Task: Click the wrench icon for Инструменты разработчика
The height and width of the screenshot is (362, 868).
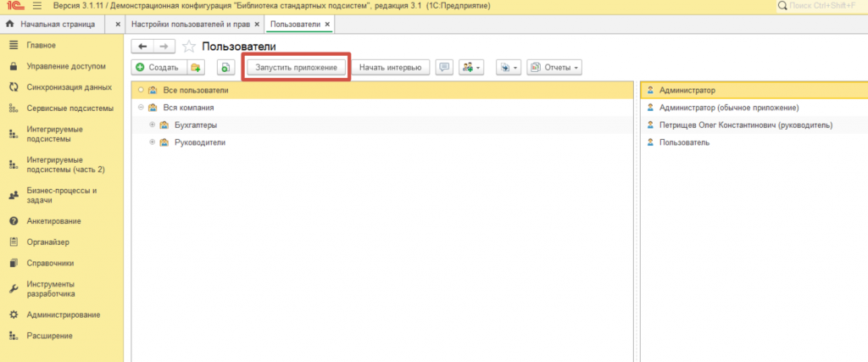Action: point(14,289)
